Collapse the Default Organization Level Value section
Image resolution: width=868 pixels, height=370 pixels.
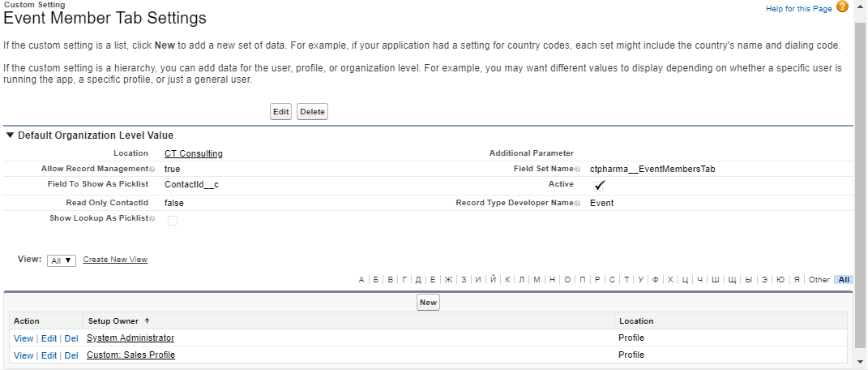click(x=10, y=136)
